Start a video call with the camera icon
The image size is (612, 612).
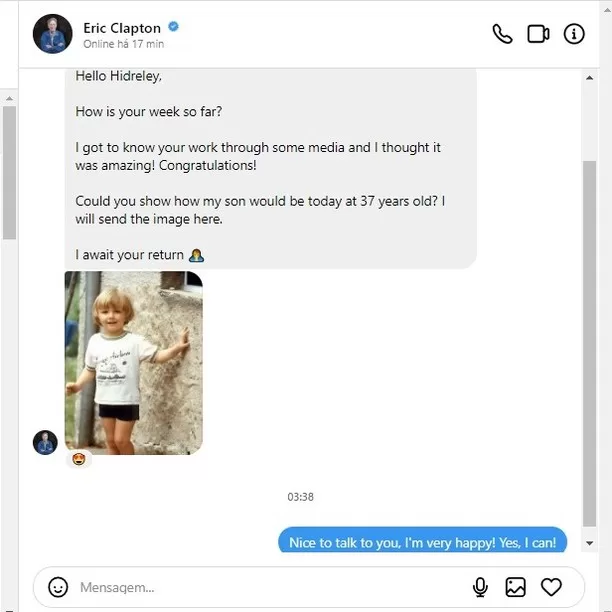pyautogui.click(x=538, y=34)
